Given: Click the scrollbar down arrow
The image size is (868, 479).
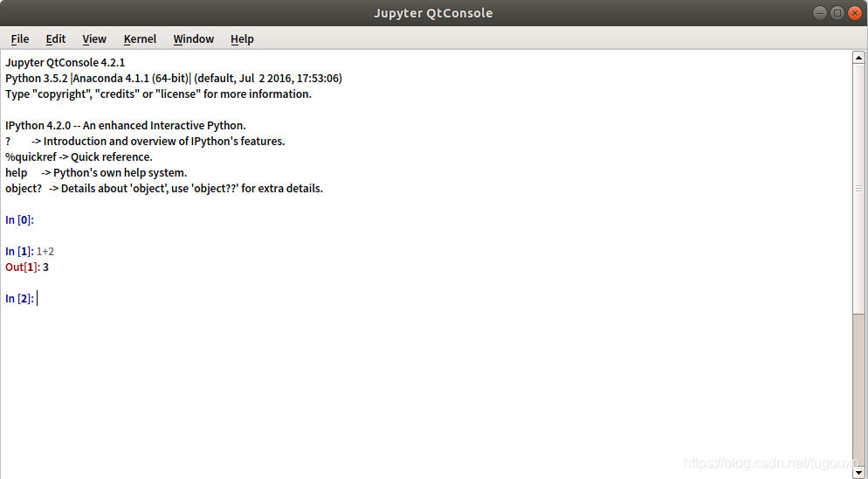Looking at the screenshot, I should click(858, 472).
